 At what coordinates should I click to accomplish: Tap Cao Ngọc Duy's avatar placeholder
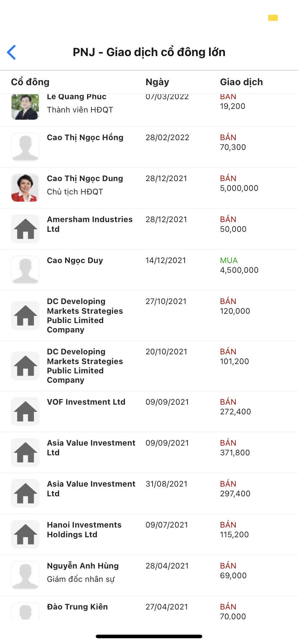pyautogui.click(x=25, y=270)
